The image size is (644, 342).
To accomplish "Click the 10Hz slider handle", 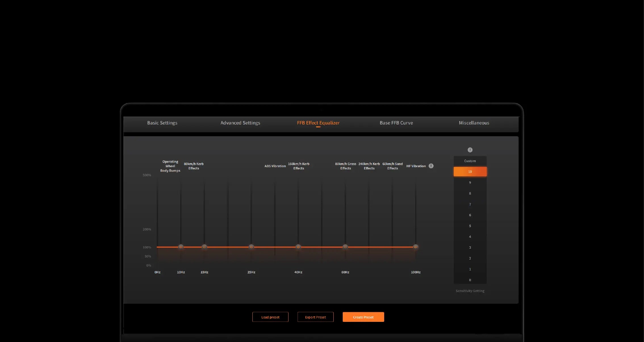I will (x=181, y=247).
